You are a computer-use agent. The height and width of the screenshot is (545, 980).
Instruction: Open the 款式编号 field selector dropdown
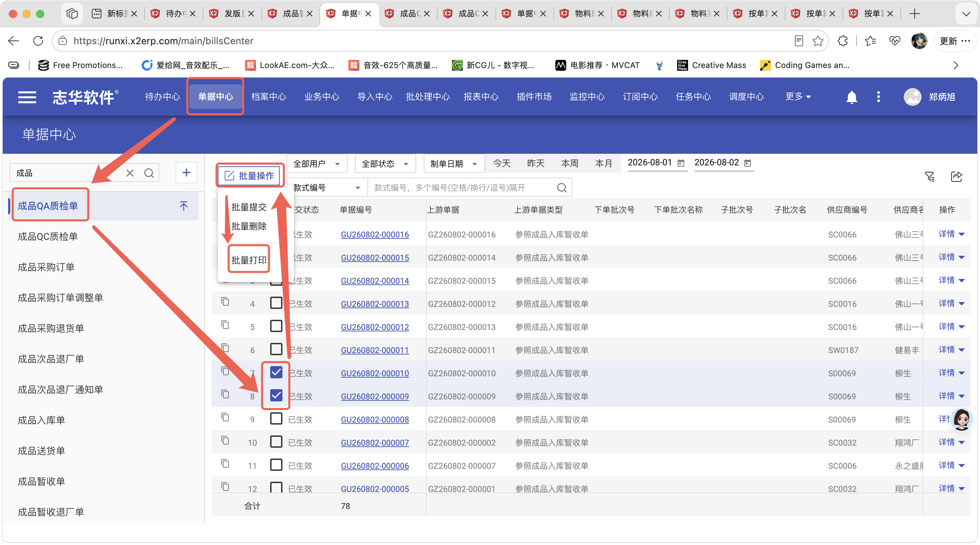(327, 187)
